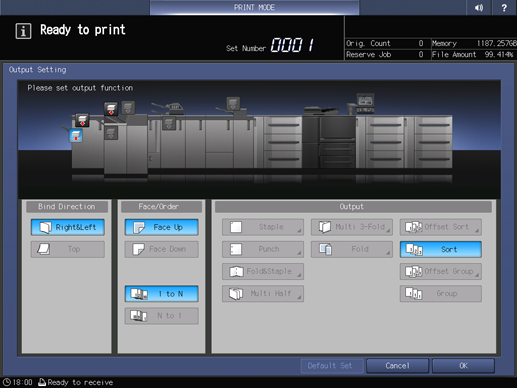Click the info icon beside Ready to print
The width and height of the screenshot is (517, 388).
pyautogui.click(x=23, y=31)
